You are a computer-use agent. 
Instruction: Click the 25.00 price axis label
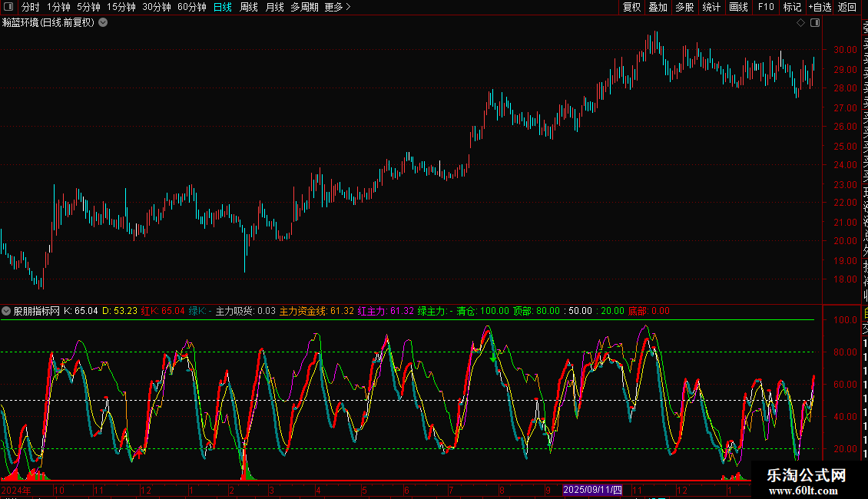tap(845, 147)
